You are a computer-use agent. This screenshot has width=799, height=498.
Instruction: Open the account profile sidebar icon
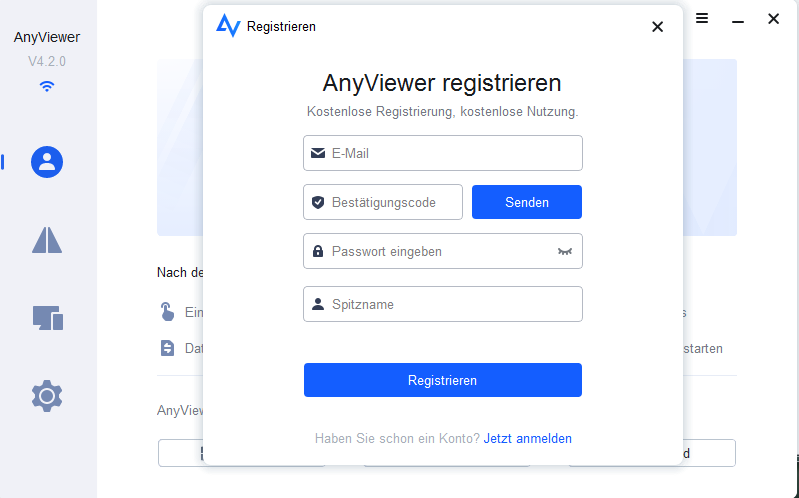[x=47, y=162]
